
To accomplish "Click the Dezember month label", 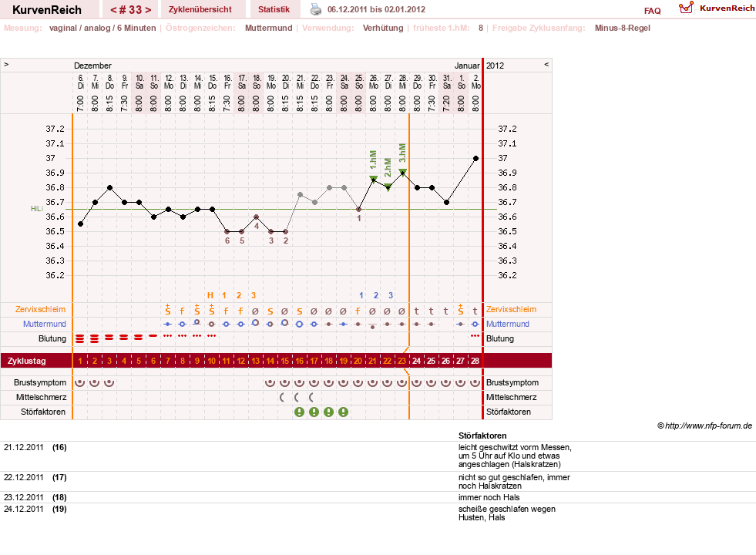I will pyautogui.click(x=92, y=66).
